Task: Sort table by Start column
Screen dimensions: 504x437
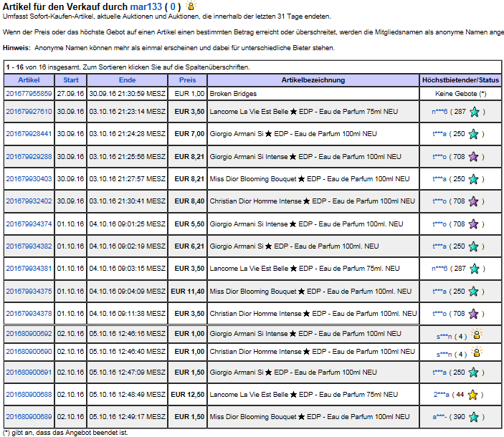Action: pyautogui.click(x=71, y=80)
